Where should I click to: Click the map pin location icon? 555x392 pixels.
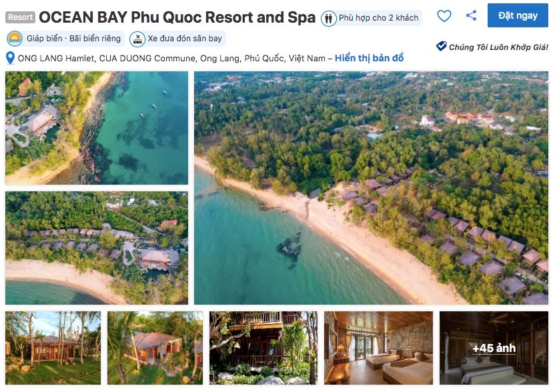10,58
